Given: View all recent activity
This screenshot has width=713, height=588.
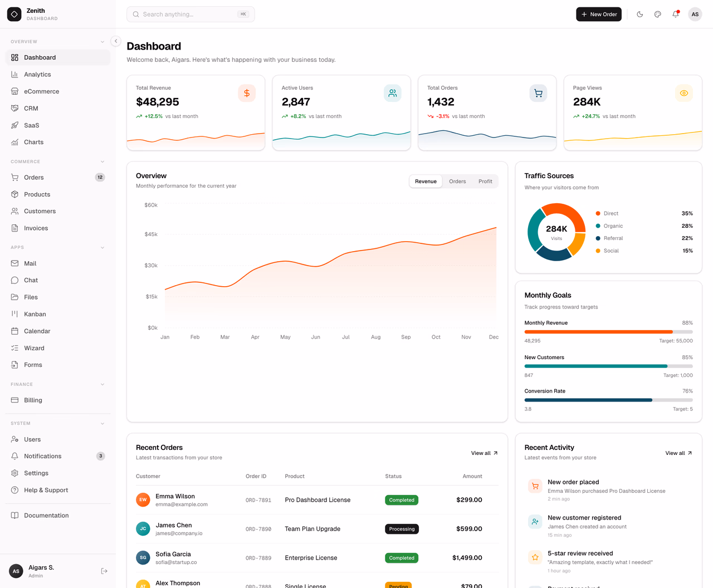Looking at the screenshot, I should (679, 453).
